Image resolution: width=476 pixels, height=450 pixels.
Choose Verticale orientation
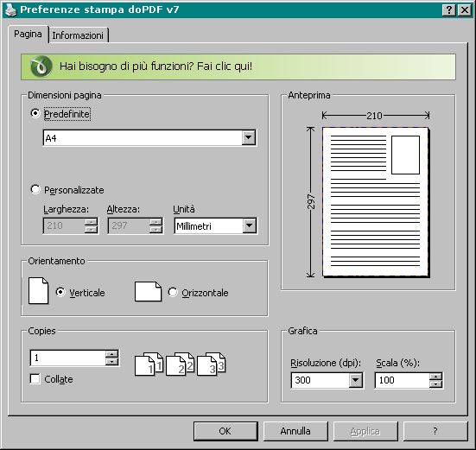60,292
